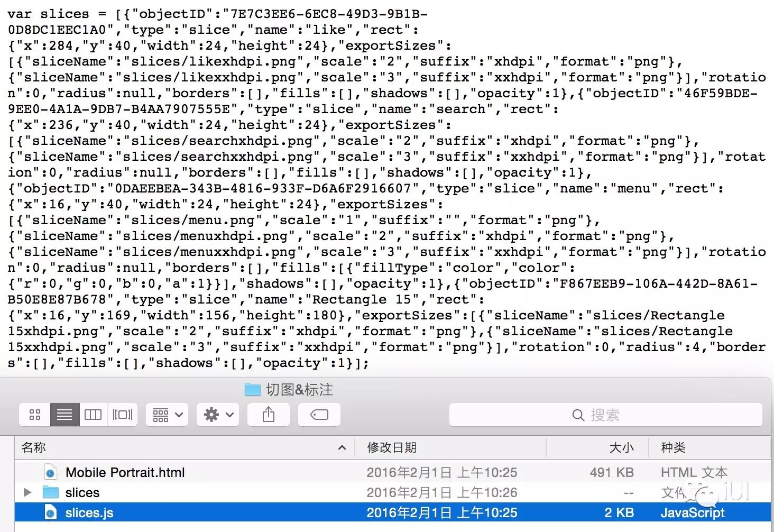Select the Mobile Portrait.html file

pos(392,472)
